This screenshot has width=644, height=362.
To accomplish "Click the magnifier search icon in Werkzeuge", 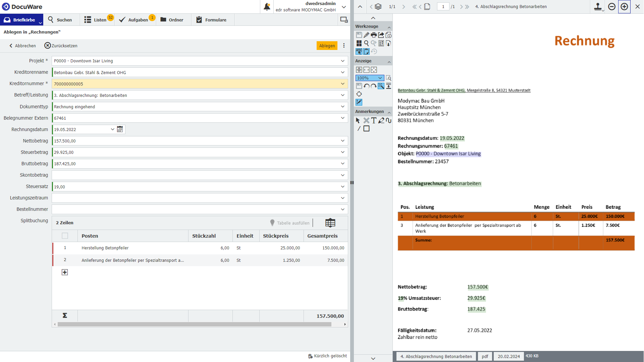I will coord(366,43).
